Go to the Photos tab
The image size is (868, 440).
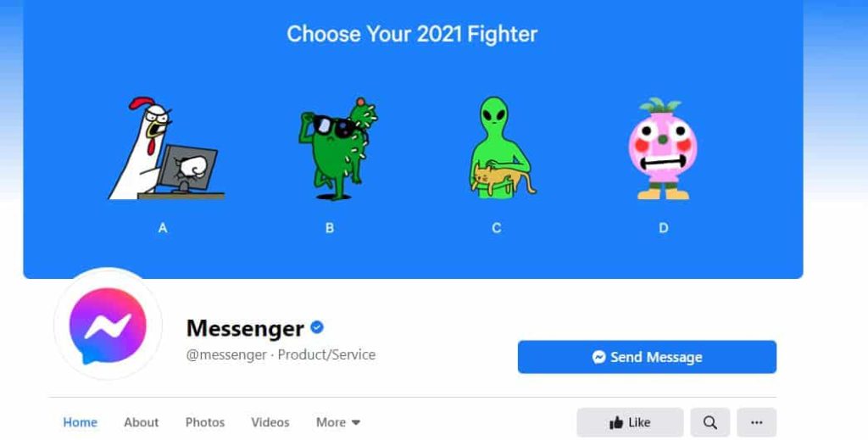pos(205,422)
